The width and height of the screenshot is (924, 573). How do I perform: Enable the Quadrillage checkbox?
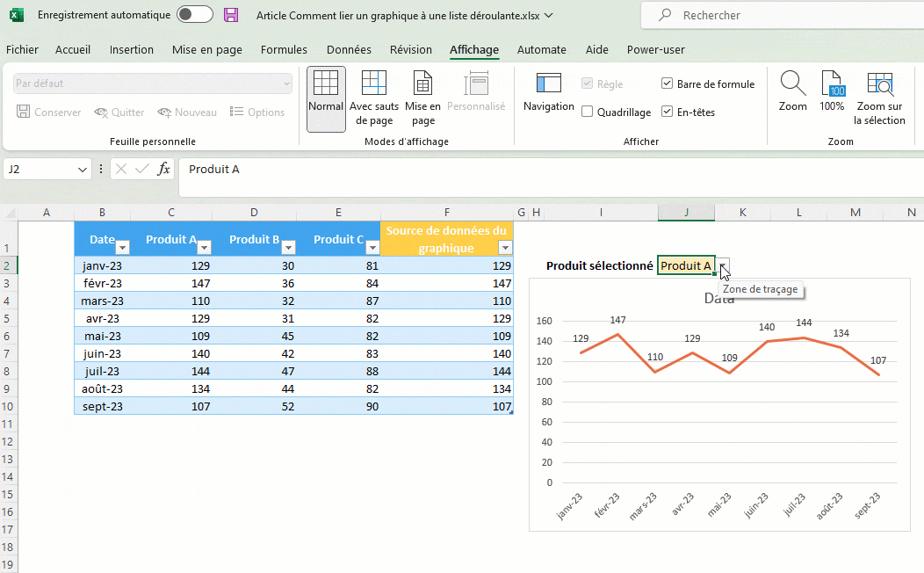[x=588, y=112]
